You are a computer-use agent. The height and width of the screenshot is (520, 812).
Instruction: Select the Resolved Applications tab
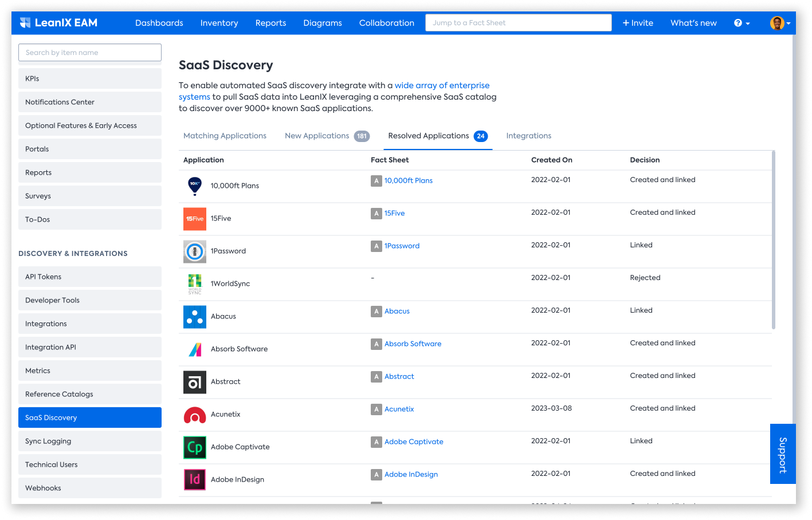click(x=438, y=136)
